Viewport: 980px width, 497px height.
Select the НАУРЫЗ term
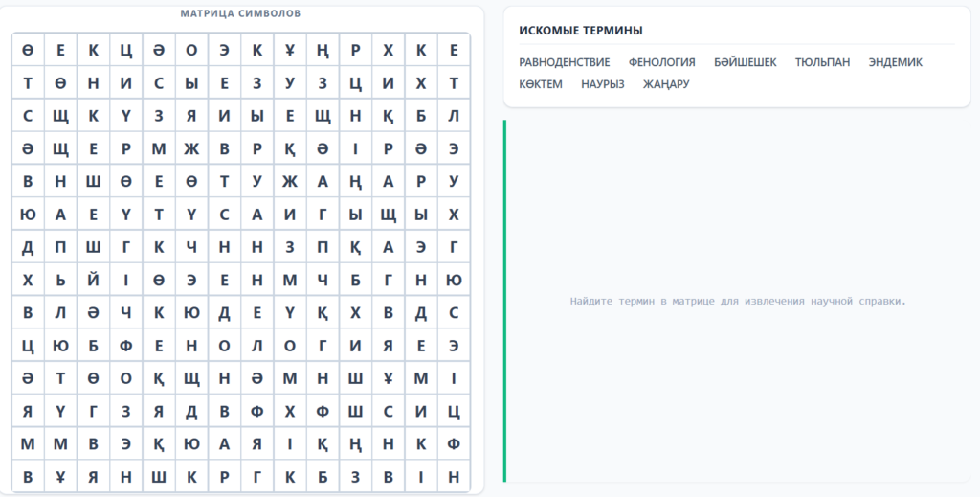tap(602, 84)
